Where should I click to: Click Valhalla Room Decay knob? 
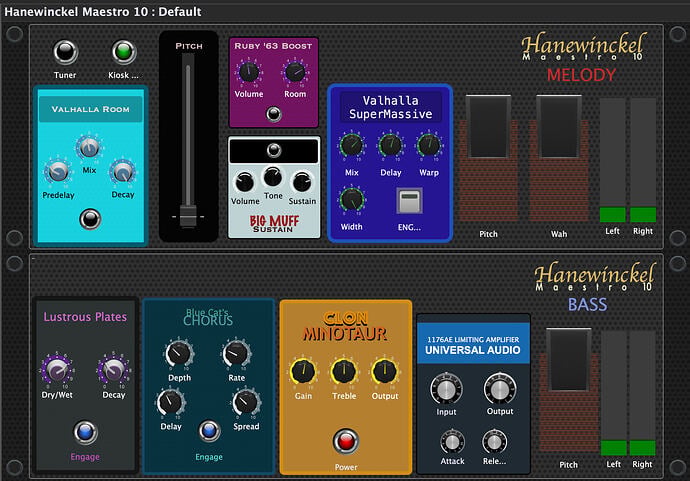click(123, 172)
